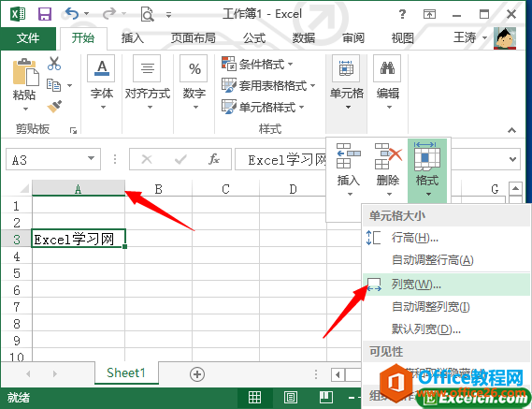This screenshot has width=532, height=409.
Task: Add a new sheet with plus button
Action: 197,374
